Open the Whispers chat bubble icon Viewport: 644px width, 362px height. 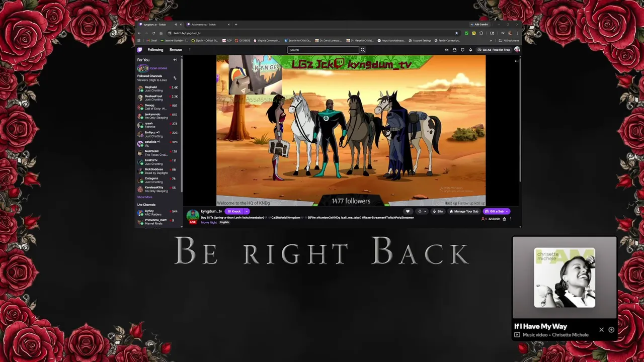462,50
